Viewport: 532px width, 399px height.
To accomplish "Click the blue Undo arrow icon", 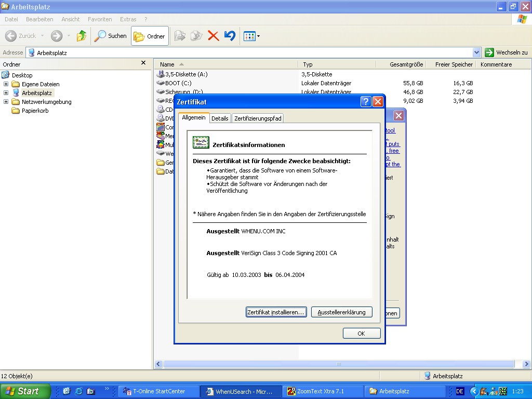I will [230, 36].
